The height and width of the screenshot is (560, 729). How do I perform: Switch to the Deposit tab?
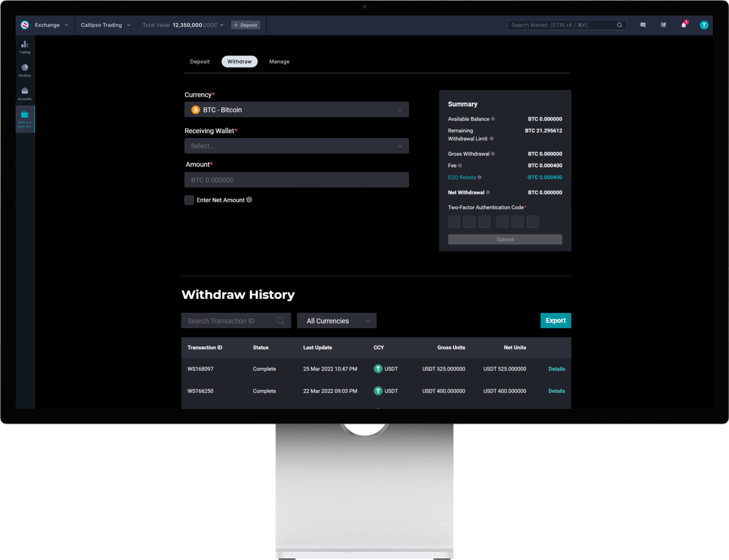[199, 62]
